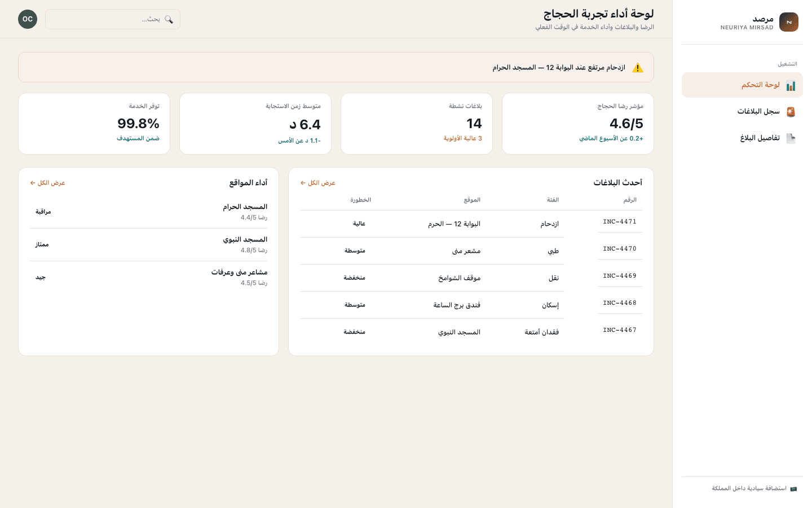Click the فندق برج الساعة location
This screenshot has height=508, width=812.
tap(457, 305)
